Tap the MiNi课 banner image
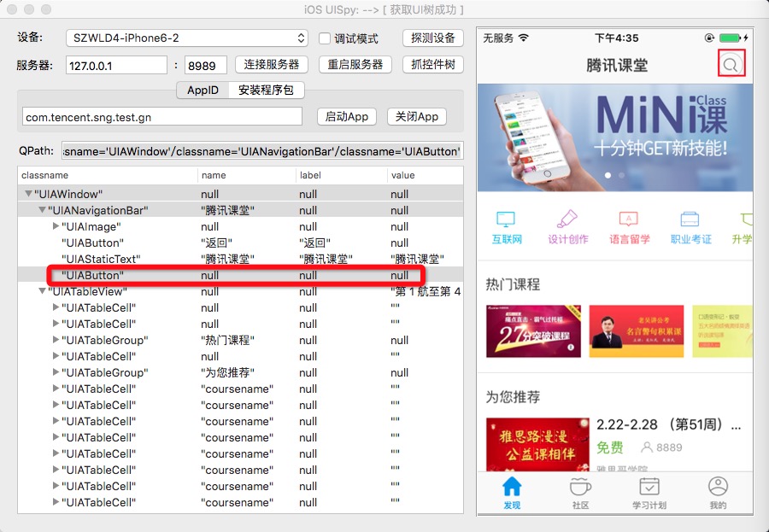The image size is (769, 532). pyautogui.click(x=615, y=137)
